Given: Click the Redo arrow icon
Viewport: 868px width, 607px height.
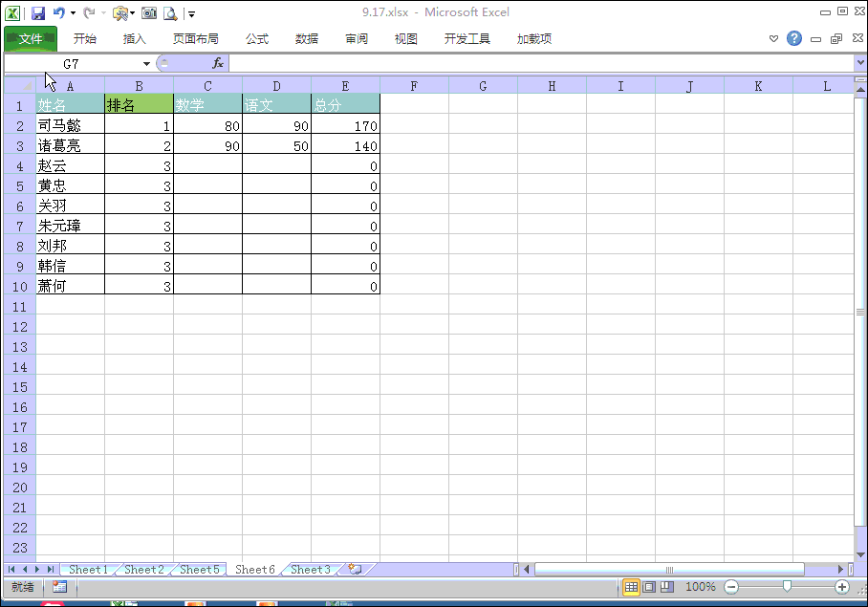Looking at the screenshot, I should 89,12.
